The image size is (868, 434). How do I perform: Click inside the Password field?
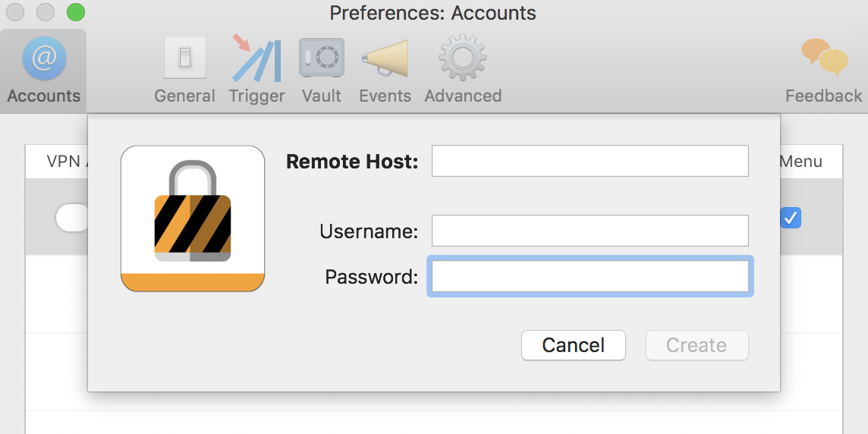[590, 276]
